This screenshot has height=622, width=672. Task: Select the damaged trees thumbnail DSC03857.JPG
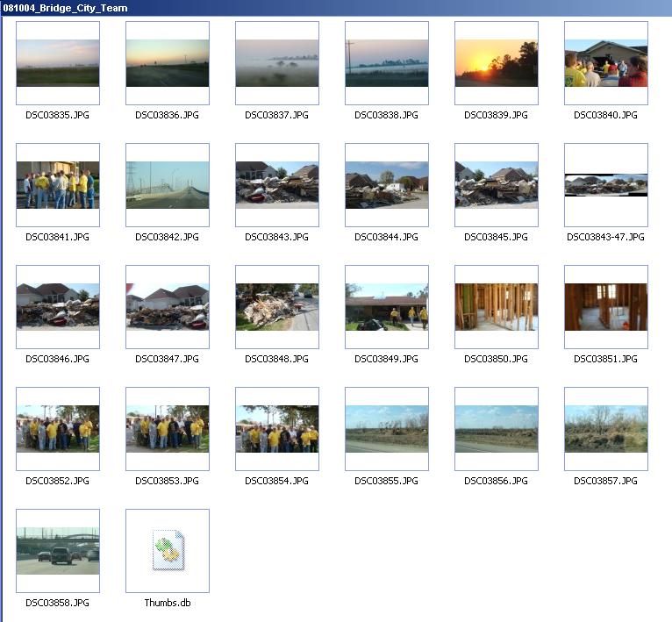pos(606,429)
